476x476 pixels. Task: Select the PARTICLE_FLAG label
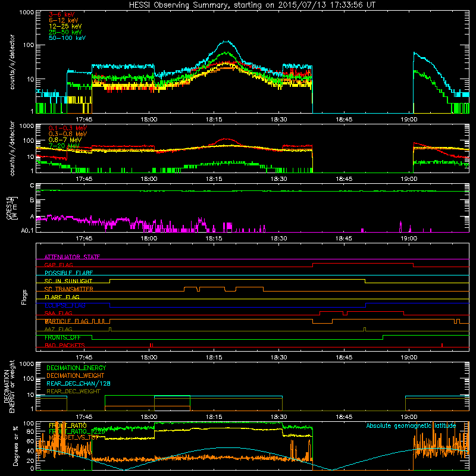pos(67,321)
